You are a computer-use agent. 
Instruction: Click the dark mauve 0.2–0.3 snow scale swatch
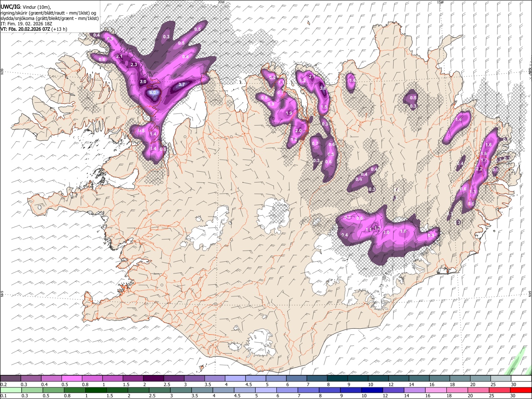click(11, 379)
